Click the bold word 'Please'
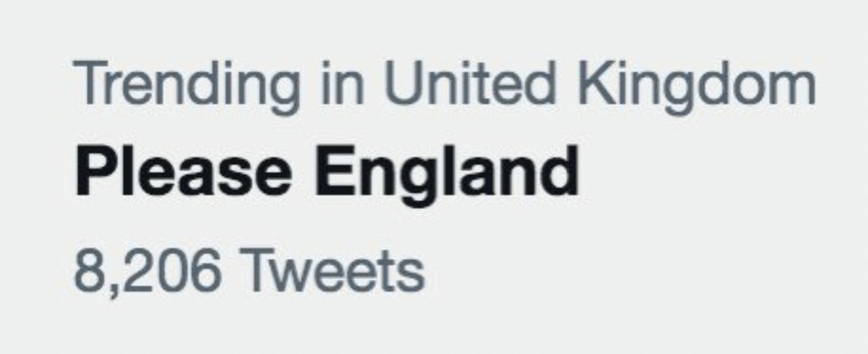 coord(183,173)
